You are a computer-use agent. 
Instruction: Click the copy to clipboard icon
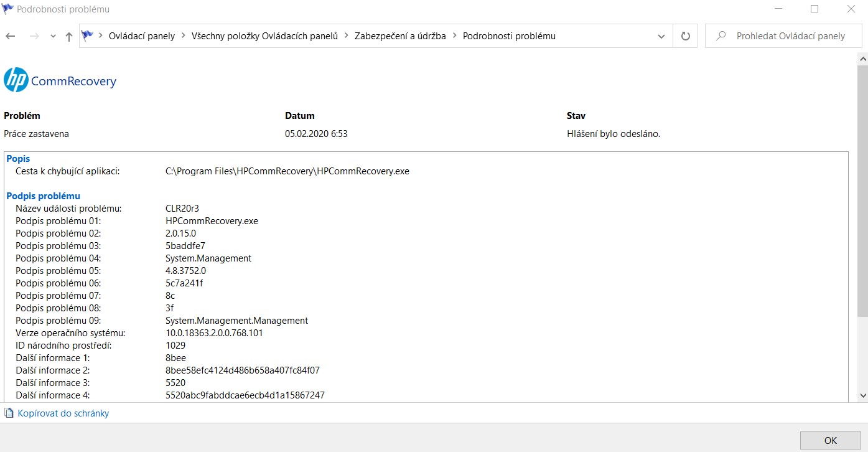(9, 413)
